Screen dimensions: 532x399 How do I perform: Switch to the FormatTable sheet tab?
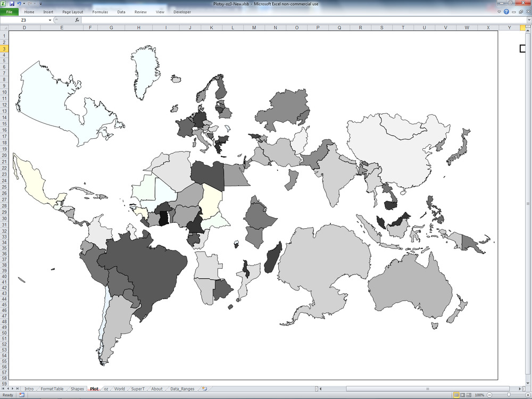click(52, 389)
